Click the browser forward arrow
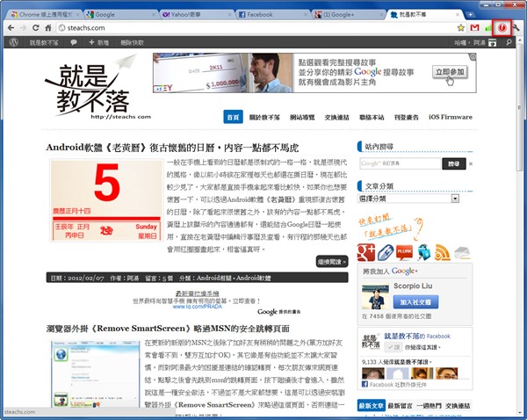Image resolution: width=527 pixels, height=420 pixels. tap(23, 28)
